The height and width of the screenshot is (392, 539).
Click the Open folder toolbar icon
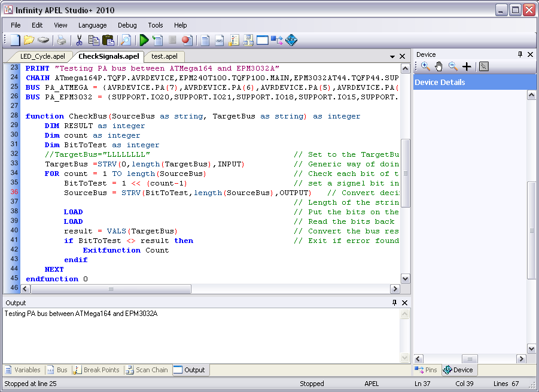29,40
